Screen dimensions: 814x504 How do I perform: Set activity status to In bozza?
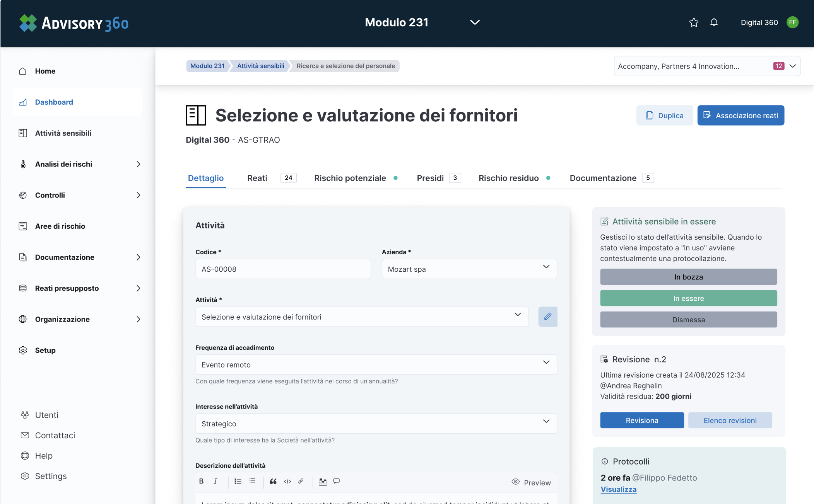click(688, 277)
